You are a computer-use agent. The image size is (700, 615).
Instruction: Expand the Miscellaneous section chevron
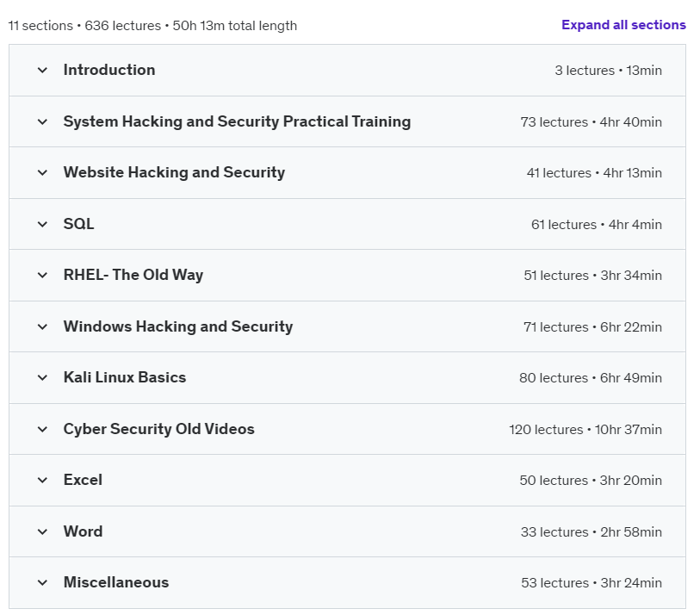(x=42, y=583)
